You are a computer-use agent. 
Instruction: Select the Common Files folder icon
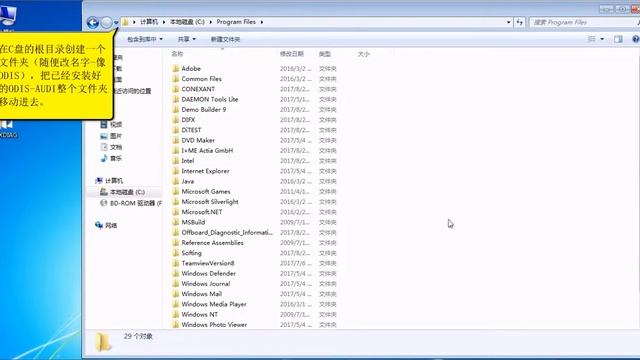(x=176, y=79)
